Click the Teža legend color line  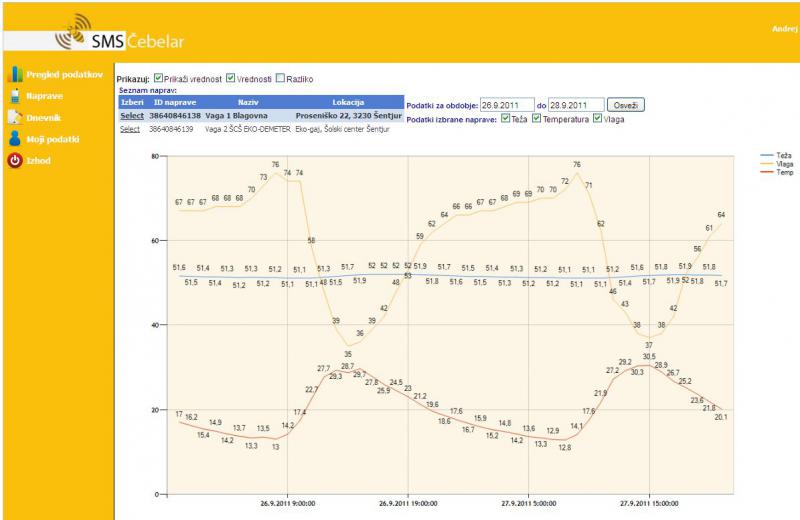coord(767,156)
